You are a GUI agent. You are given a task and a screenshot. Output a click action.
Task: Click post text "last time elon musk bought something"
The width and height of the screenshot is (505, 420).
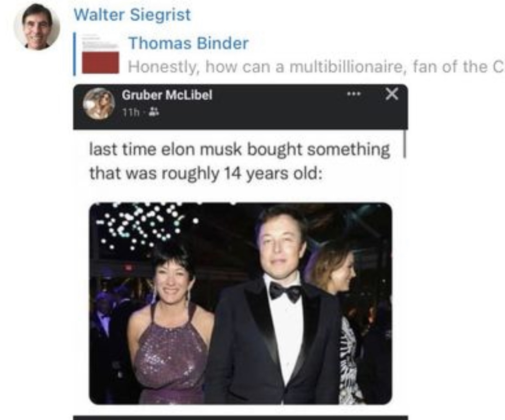(x=239, y=150)
